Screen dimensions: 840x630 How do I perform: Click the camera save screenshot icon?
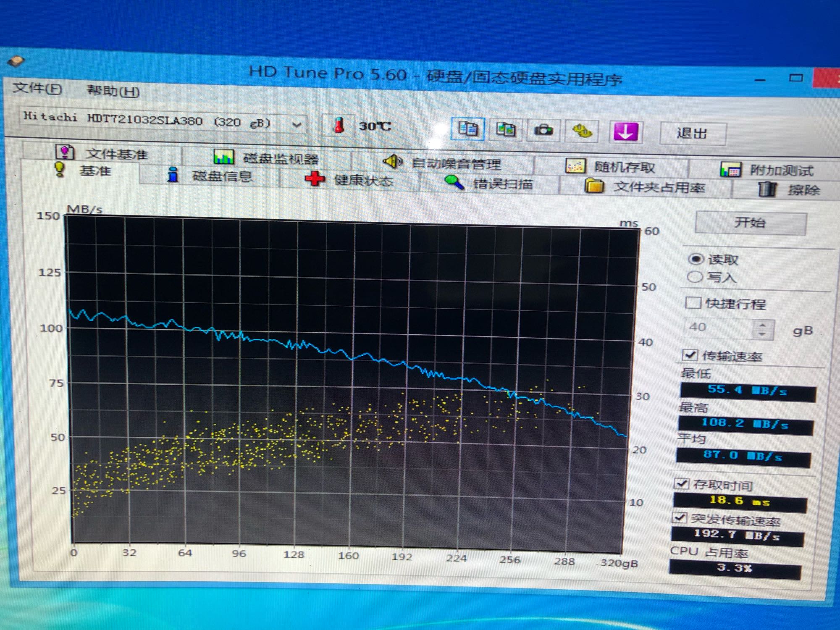(543, 131)
